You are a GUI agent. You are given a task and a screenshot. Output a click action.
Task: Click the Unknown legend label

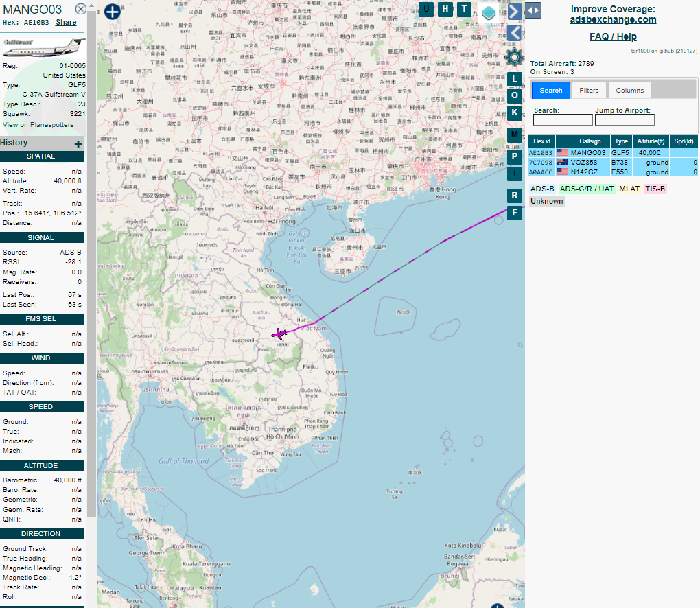pos(546,201)
